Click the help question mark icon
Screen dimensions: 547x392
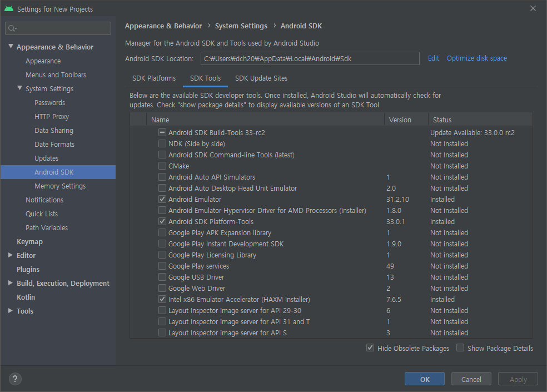pyautogui.click(x=15, y=379)
